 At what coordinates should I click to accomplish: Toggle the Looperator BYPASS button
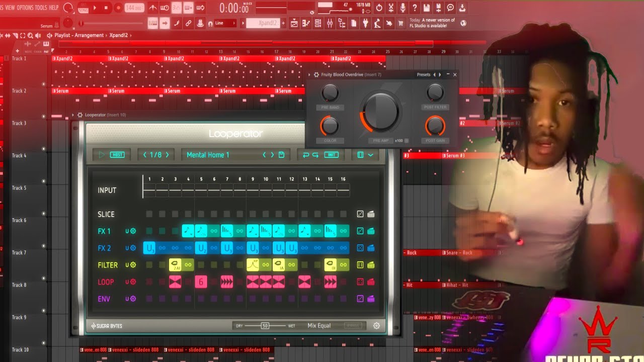(x=353, y=326)
